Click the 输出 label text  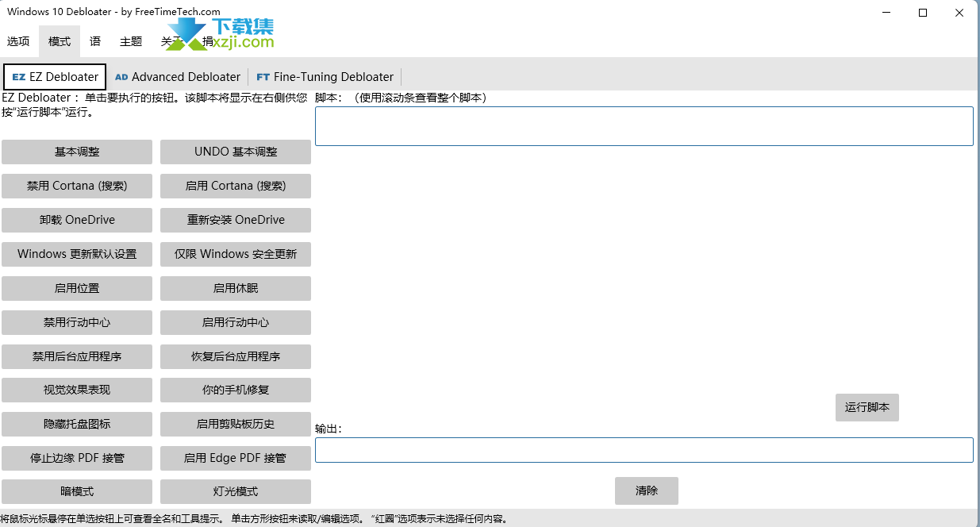point(329,429)
